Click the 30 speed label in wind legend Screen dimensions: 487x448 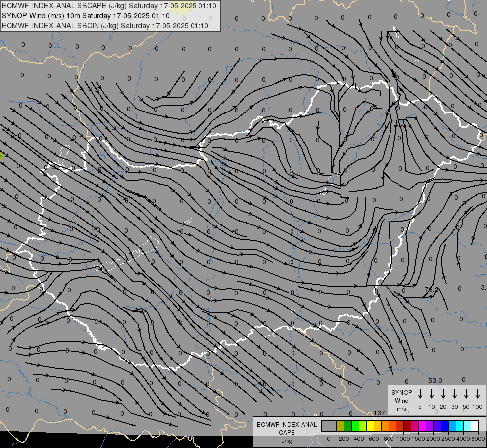[x=455, y=407]
